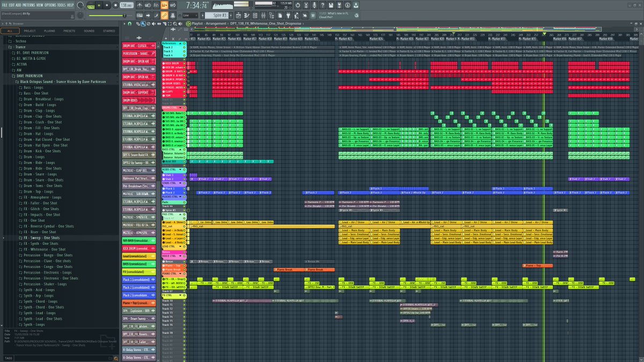Viewport: 644px width, 362px height.
Task: Switch to the SOUNDS browser tab
Action: pyautogui.click(x=89, y=31)
